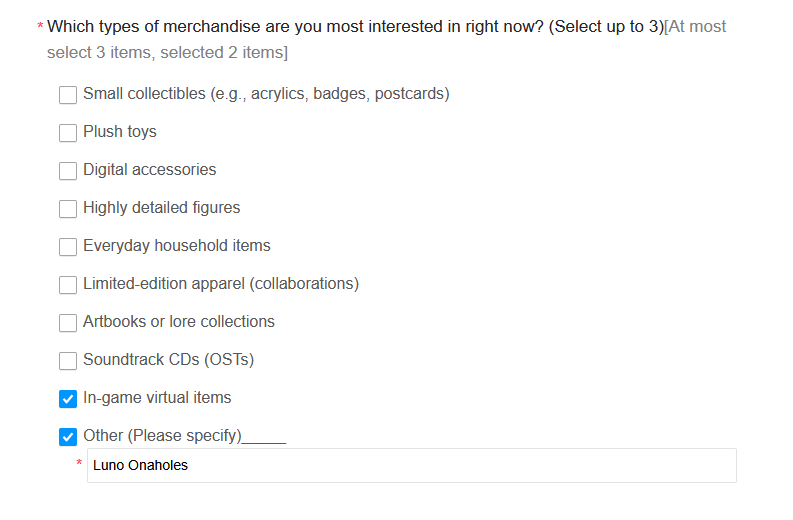Click the Soundtrack CDs (OSTs) label
Viewport: 793px width, 520px height.
point(168,360)
